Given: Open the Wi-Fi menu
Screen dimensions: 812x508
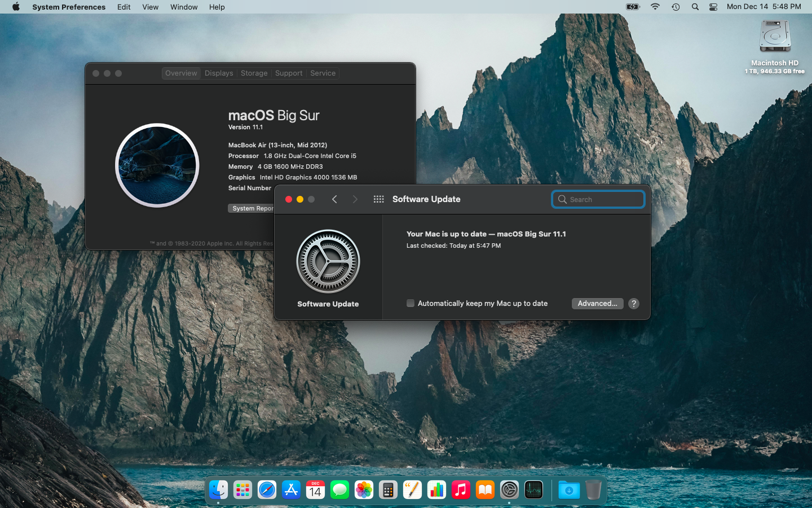Looking at the screenshot, I should 655,7.
